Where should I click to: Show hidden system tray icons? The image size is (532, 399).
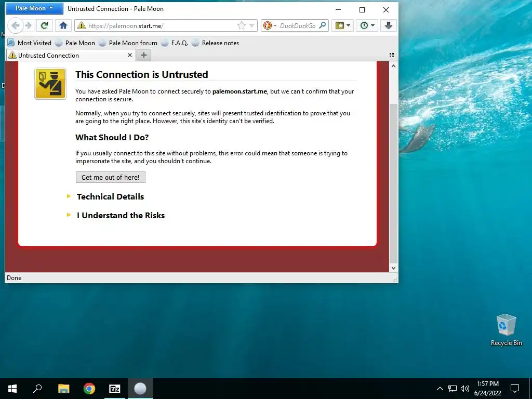tap(440, 389)
